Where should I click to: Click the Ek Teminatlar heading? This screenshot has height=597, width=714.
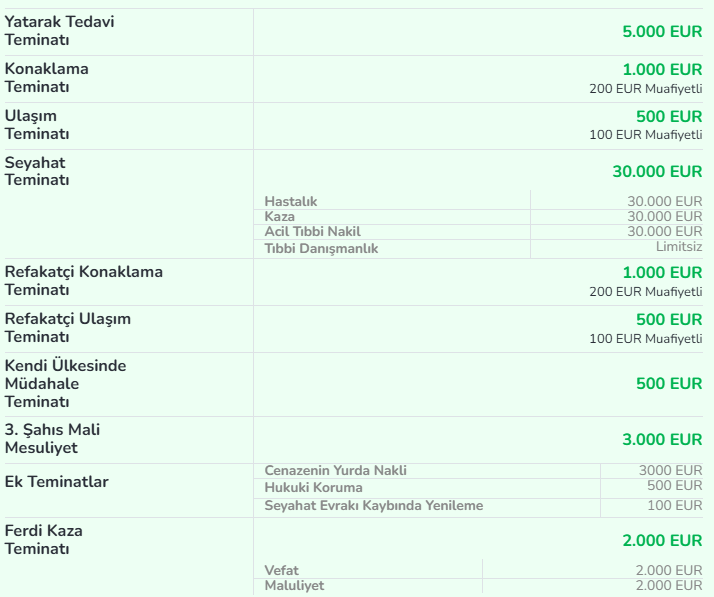click(56, 482)
